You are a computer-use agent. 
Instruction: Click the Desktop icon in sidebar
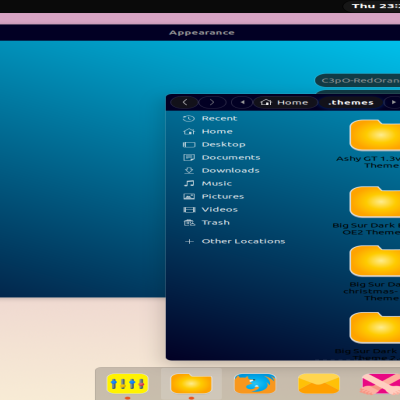[189, 144]
